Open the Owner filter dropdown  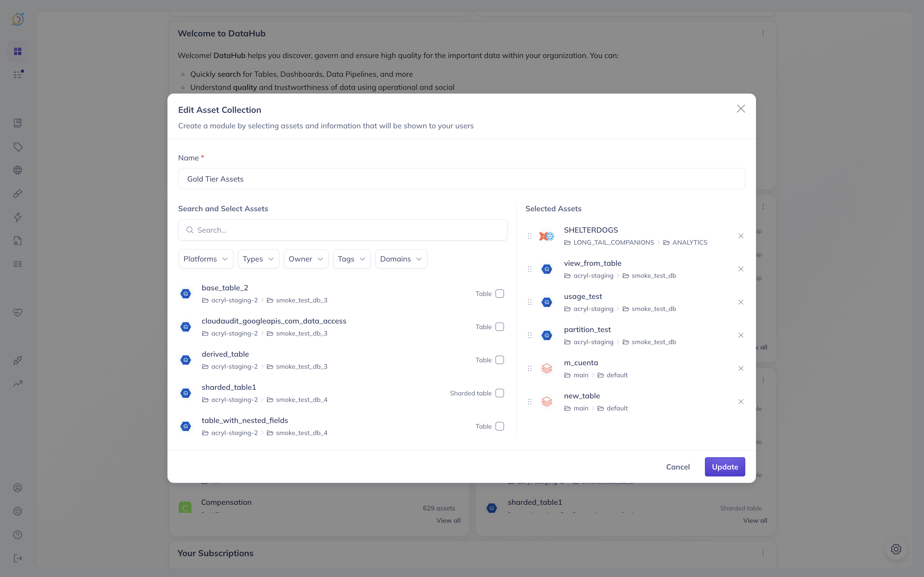[x=306, y=259]
